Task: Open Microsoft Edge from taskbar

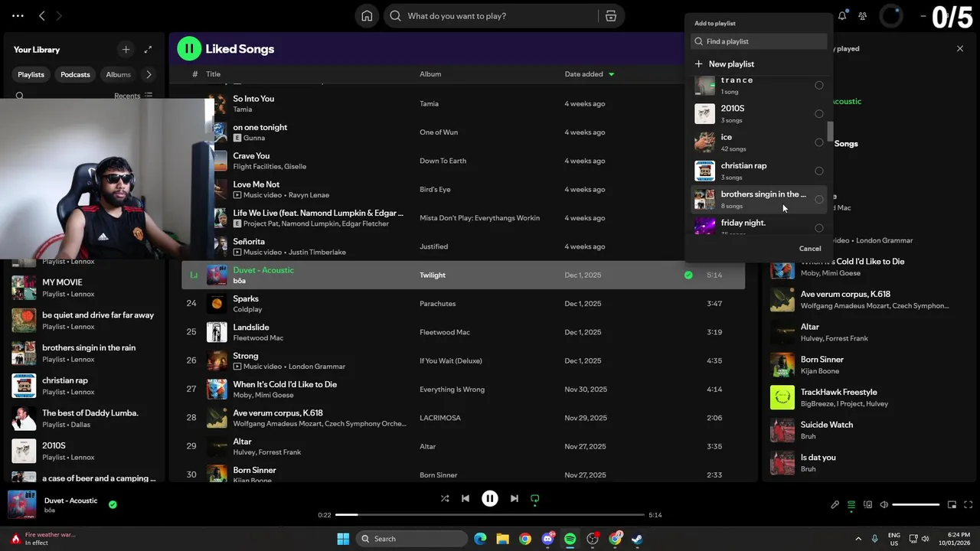Action: tap(480, 539)
